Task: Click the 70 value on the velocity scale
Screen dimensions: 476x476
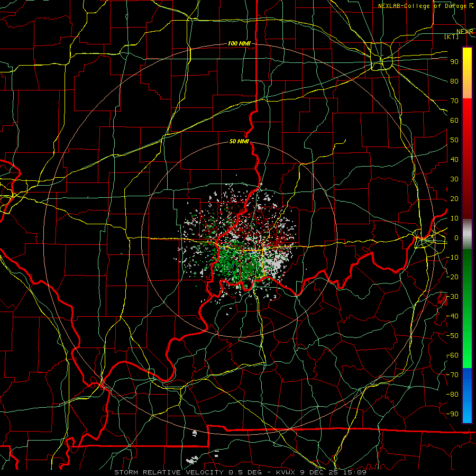Action: [454, 101]
